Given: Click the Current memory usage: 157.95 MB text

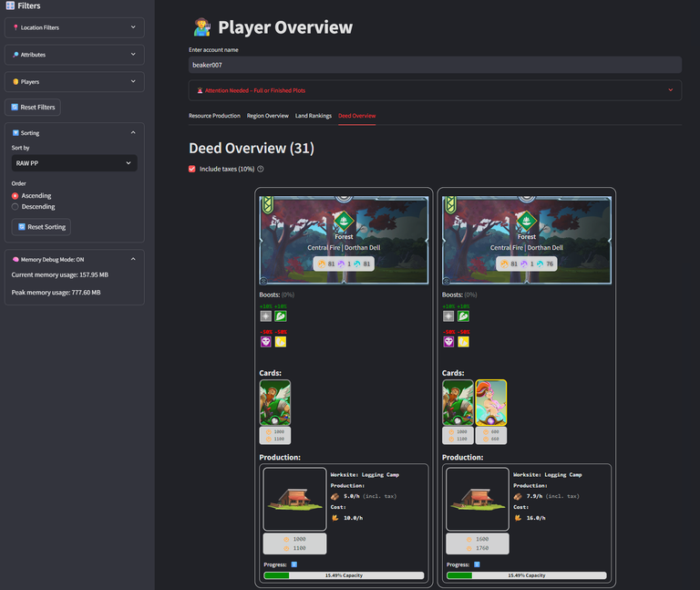Looking at the screenshot, I should [60, 274].
